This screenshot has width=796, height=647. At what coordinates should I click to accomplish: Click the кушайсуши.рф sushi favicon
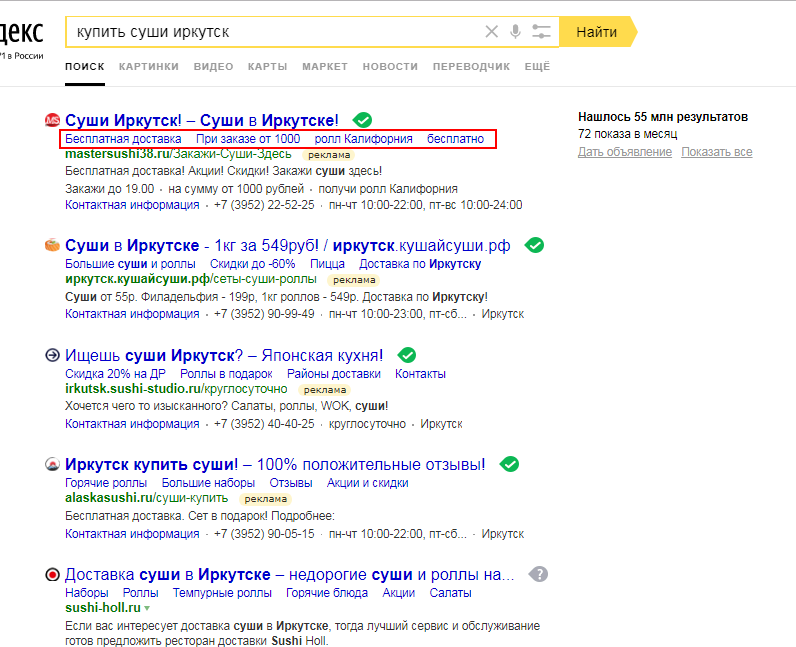pyautogui.click(x=52, y=245)
